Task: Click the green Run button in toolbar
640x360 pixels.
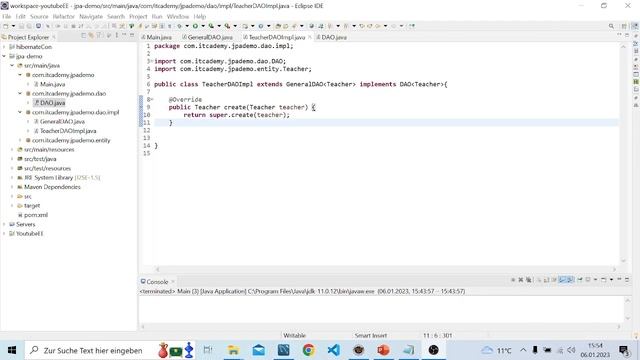Action: click(195, 26)
